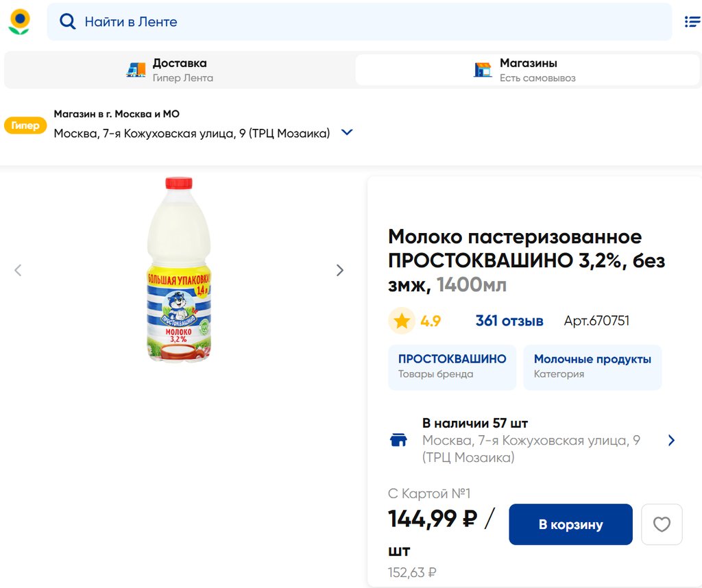Click the yellow star rating icon
Image resolution: width=702 pixels, height=588 pixels.
(x=402, y=321)
